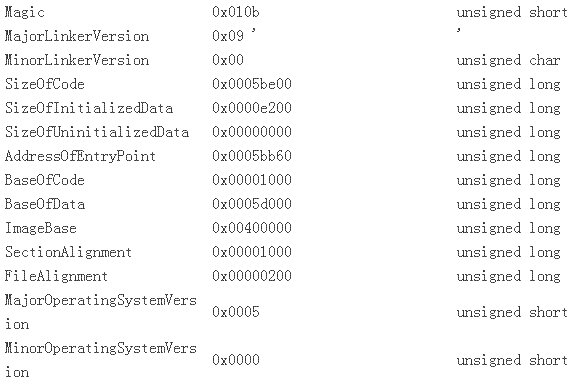Click the MajorOperatingSystemVersion field name

(x=100, y=312)
